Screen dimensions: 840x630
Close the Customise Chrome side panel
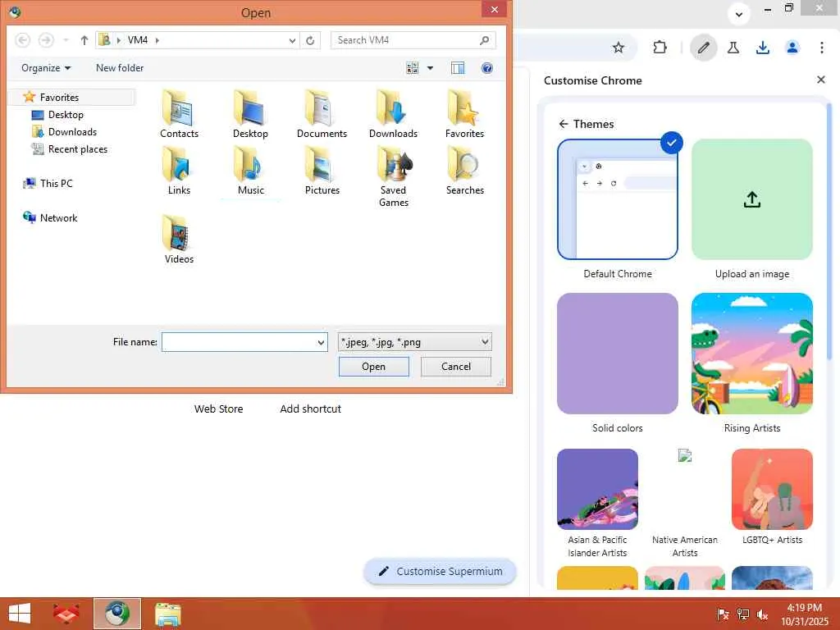[820, 80]
